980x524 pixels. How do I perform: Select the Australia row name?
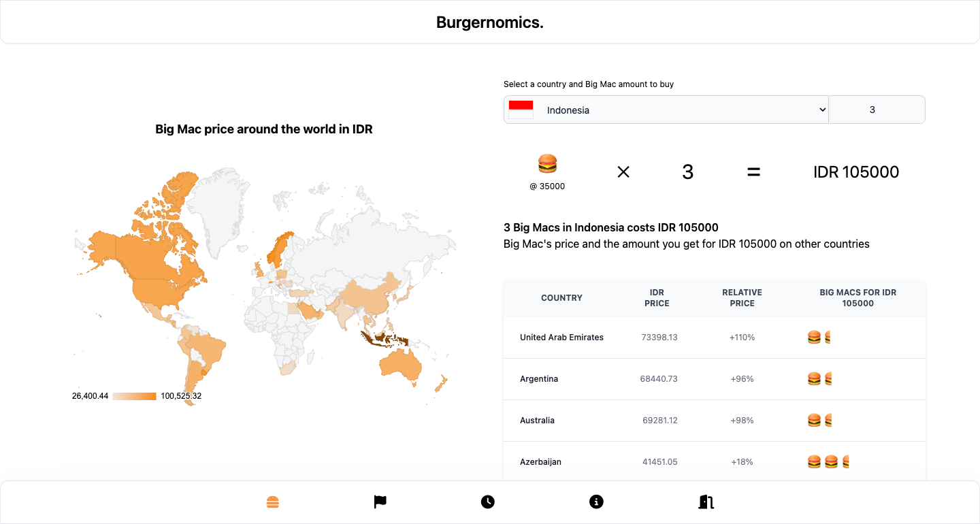tap(537, 421)
